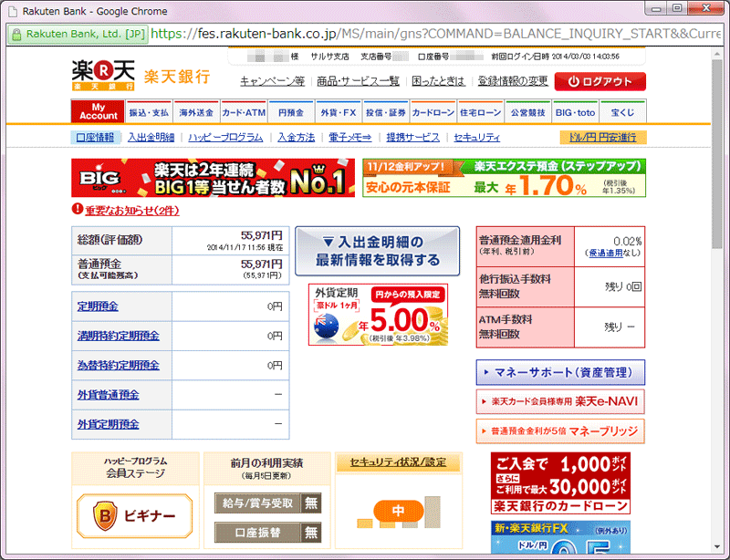
Task: Open the 円預金 tab
Action: point(291,112)
